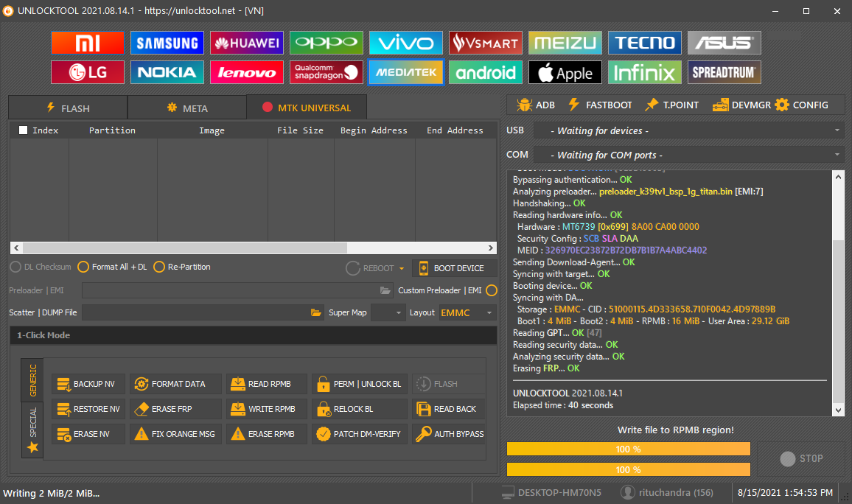
Task: Select the OPPO brand logo
Action: 326,43
